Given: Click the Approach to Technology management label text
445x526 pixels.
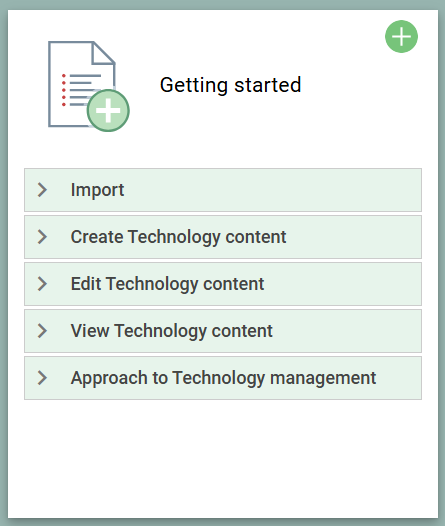Looking at the screenshot, I should 223,378.
